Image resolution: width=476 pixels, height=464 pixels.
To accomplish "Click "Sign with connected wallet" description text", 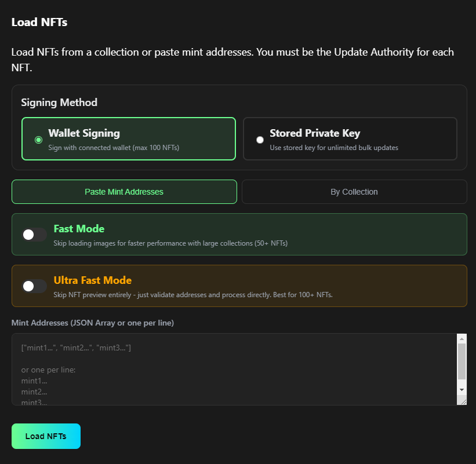I will [114, 148].
